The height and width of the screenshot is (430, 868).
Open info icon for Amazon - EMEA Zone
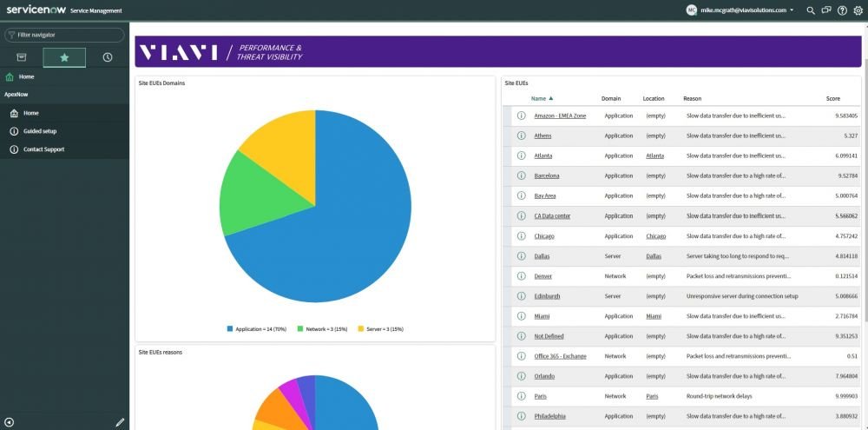(x=521, y=116)
